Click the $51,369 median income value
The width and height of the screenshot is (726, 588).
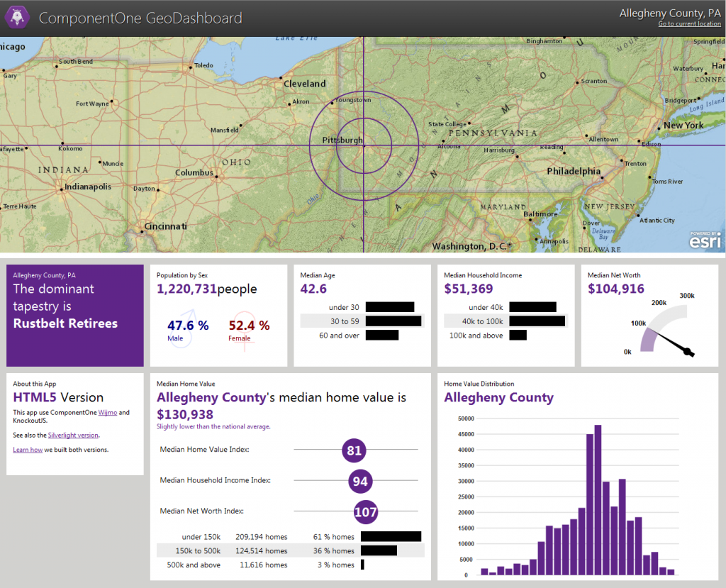[468, 289]
